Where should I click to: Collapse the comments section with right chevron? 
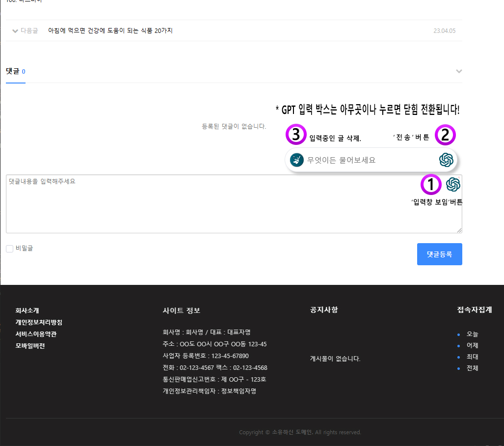(x=459, y=72)
